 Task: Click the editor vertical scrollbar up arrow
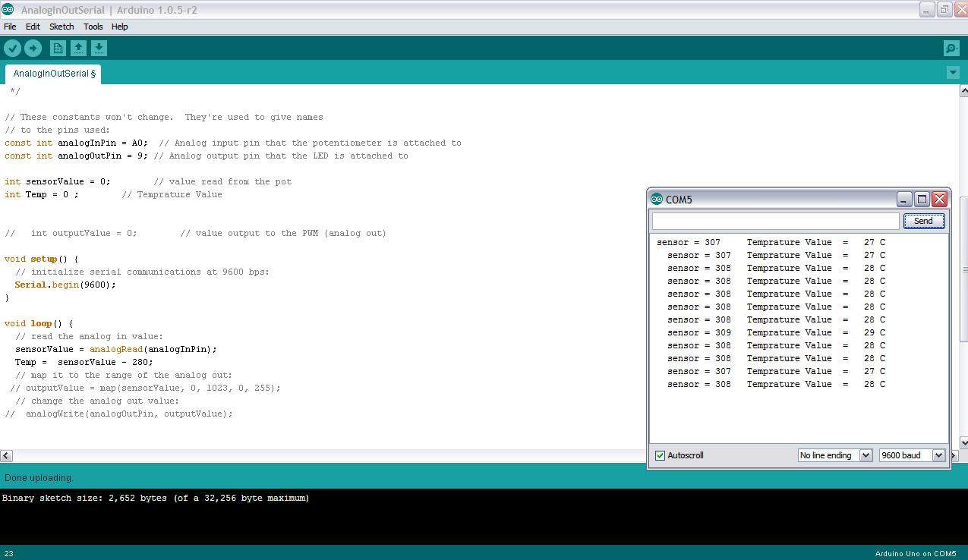(x=963, y=90)
